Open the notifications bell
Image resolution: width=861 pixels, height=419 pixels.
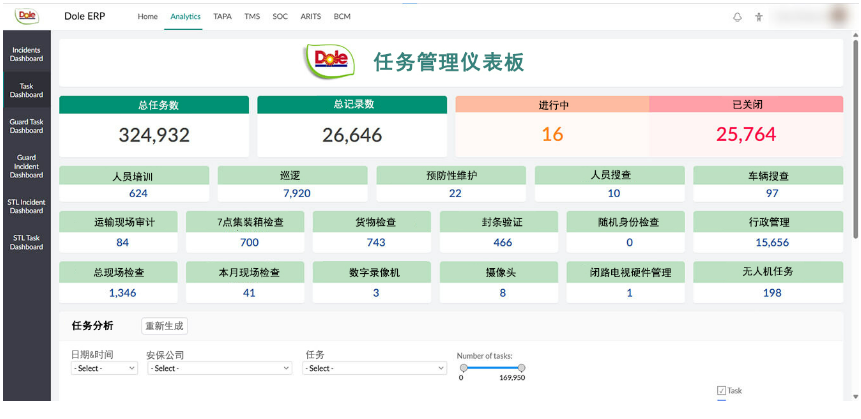(x=737, y=17)
